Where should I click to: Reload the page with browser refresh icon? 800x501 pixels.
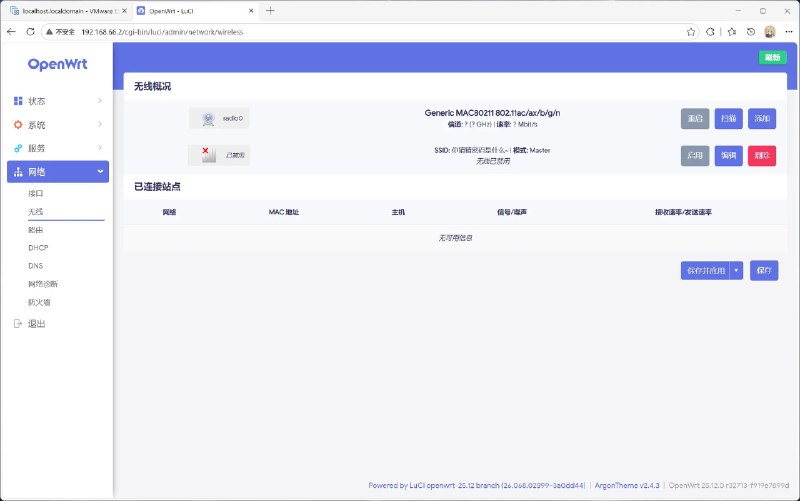[30, 32]
